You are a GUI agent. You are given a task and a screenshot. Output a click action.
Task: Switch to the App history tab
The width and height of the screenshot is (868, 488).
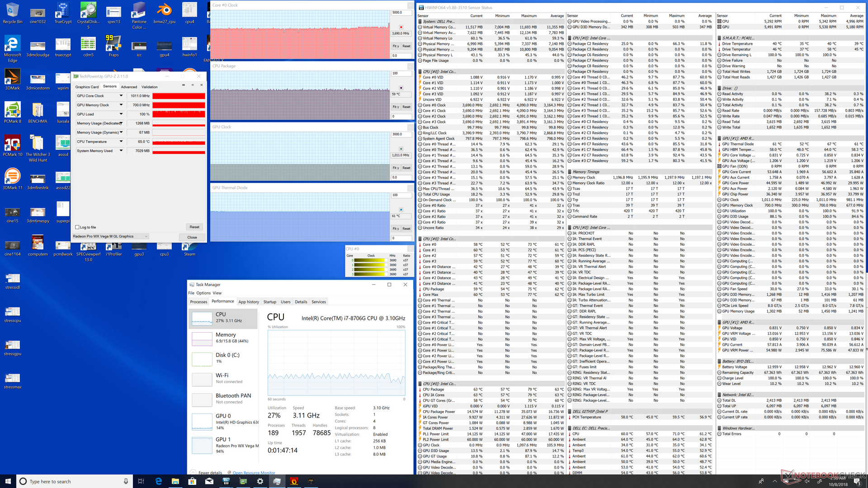click(x=249, y=302)
